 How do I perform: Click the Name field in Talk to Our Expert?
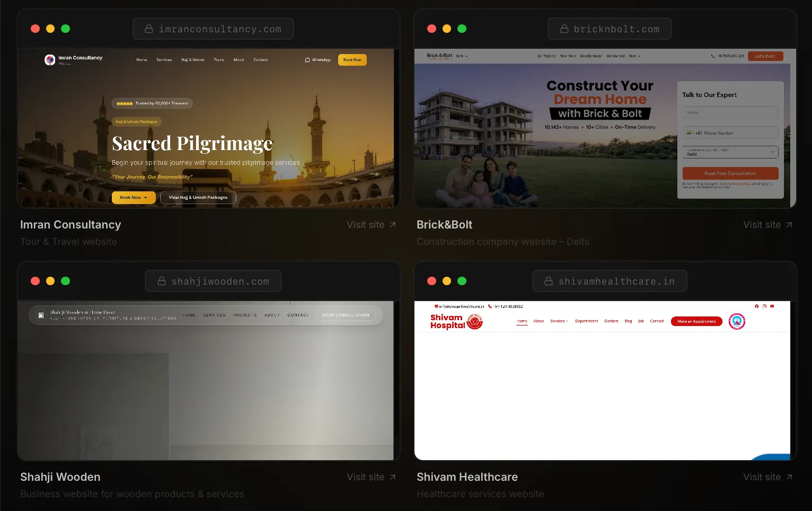pyautogui.click(x=730, y=112)
